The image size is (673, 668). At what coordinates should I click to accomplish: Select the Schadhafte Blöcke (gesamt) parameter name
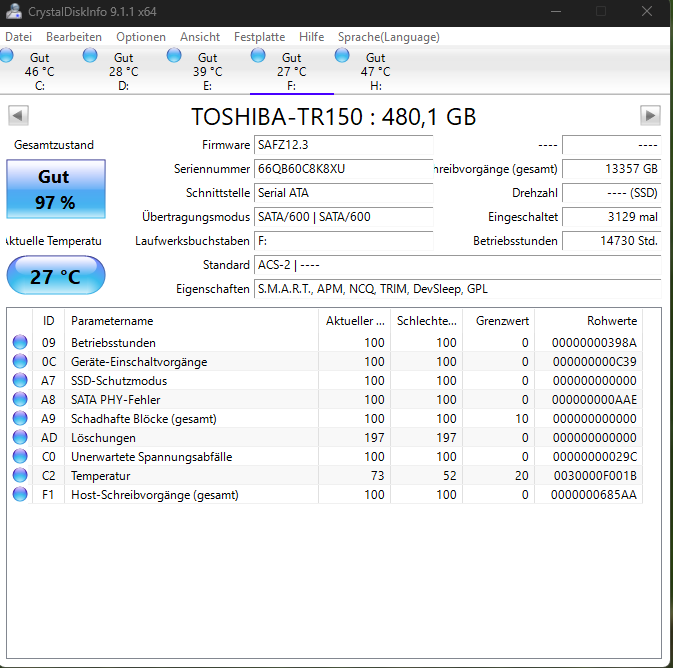(144, 419)
